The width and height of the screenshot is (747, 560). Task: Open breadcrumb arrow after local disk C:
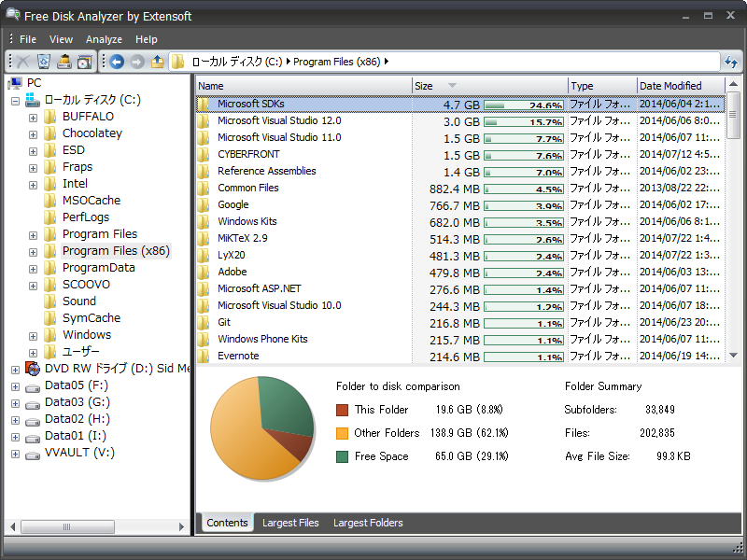[289, 62]
